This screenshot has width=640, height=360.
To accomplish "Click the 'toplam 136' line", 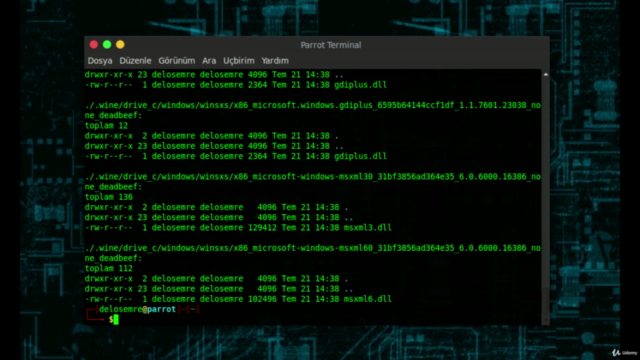I will 109,197.
